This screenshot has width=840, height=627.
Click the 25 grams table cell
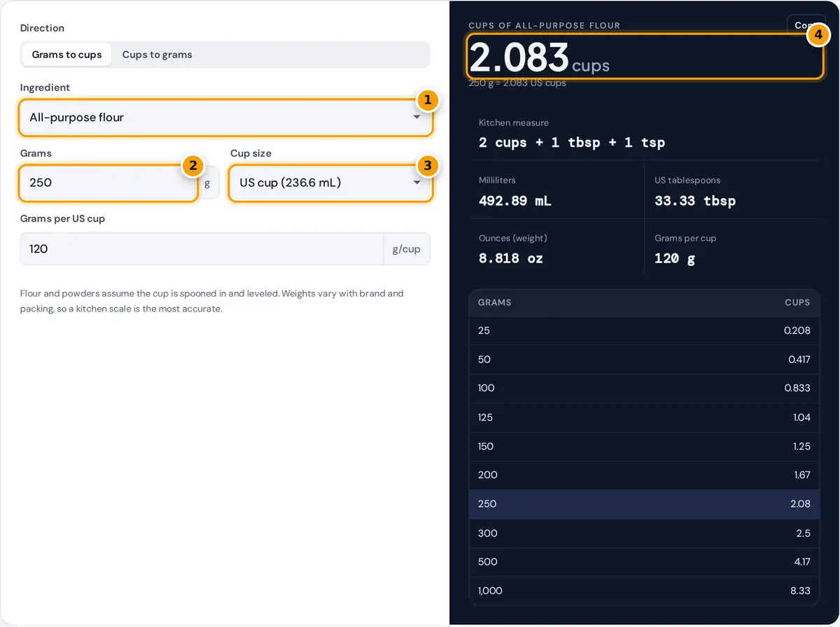[x=484, y=330]
